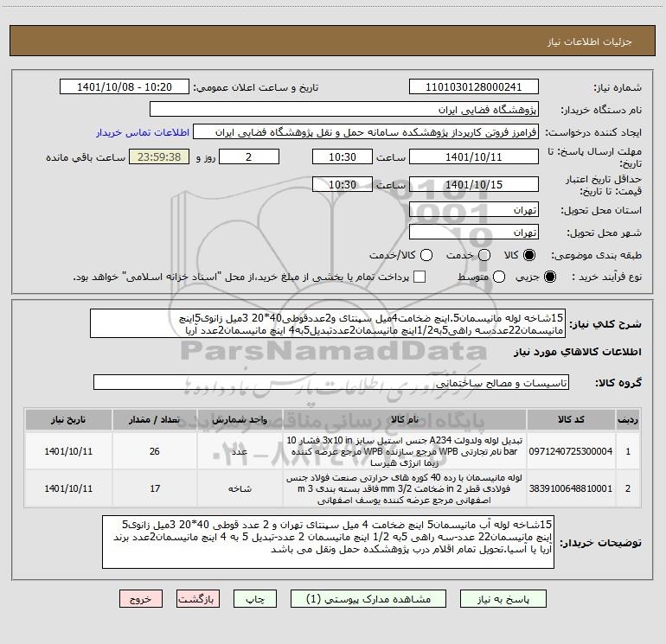
Task: Click the response deadline time 10:30 field
Action: (343, 156)
